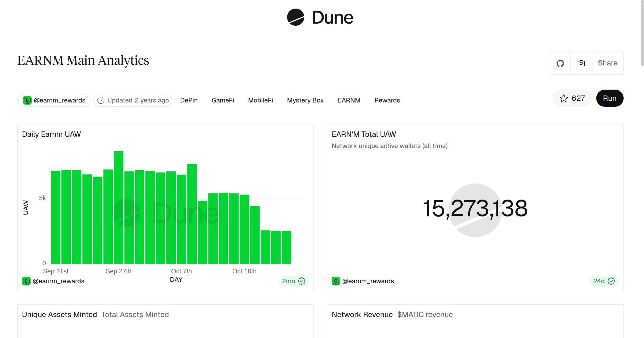This screenshot has width=644, height=338.
Task: Open the @earnm_rewards profile link
Action: pos(59,100)
